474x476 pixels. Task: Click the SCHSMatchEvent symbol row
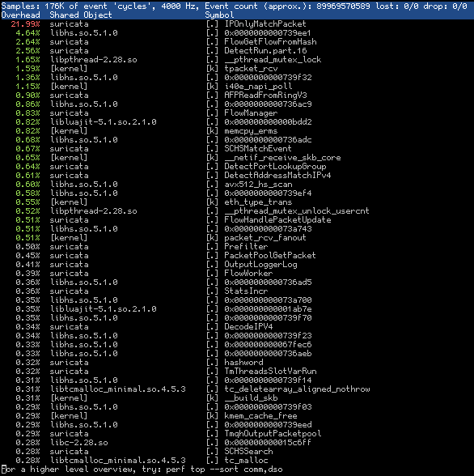pos(237,148)
